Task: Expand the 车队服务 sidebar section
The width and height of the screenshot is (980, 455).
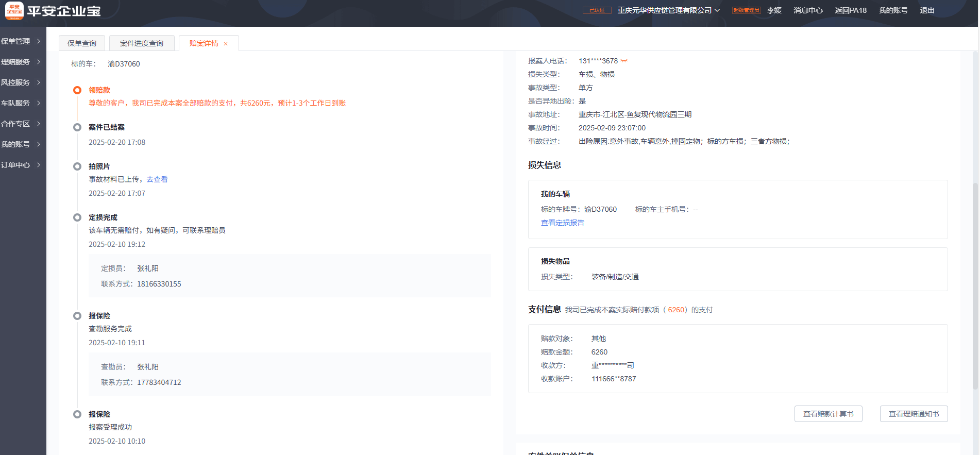Action: (21, 103)
